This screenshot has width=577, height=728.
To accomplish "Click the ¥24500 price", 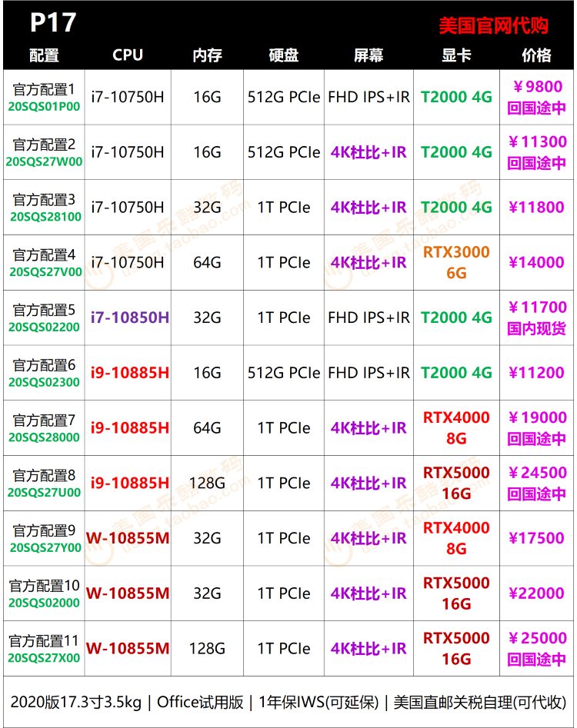I will [x=537, y=473].
